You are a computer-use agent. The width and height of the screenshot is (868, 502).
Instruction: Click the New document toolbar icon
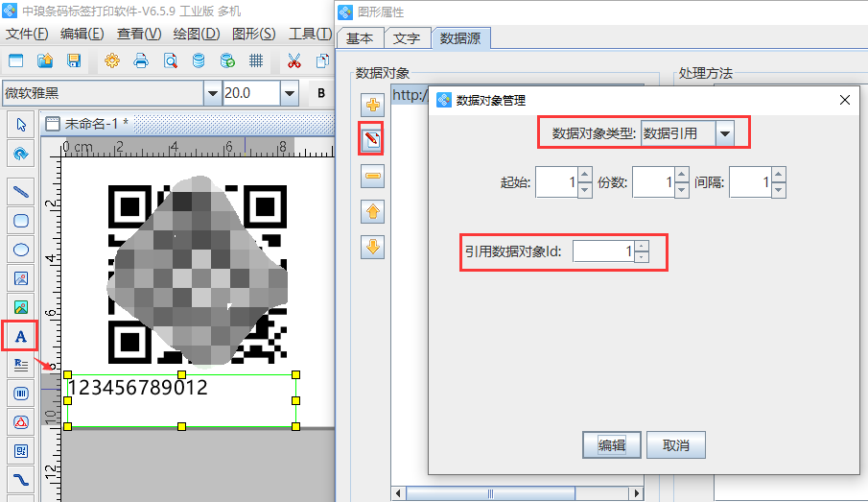(x=16, y=60)
